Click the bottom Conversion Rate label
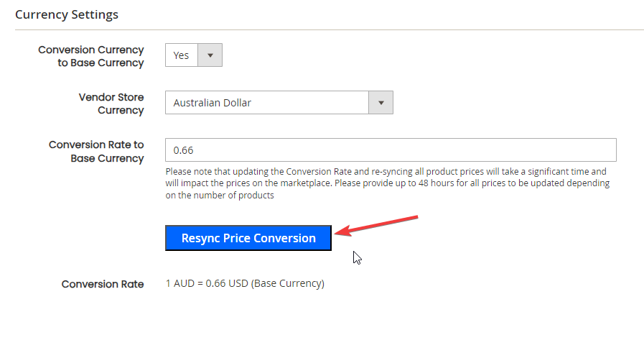644x353 pixels. 103,284
